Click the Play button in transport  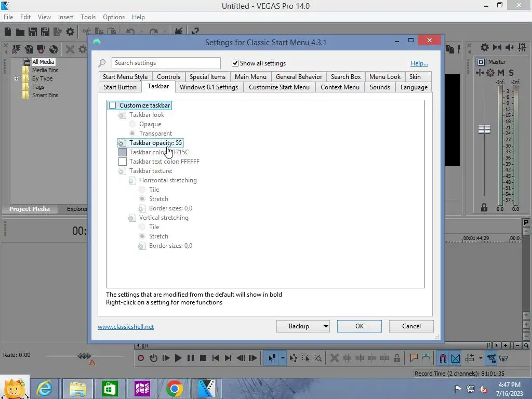(x=178, y=358)
